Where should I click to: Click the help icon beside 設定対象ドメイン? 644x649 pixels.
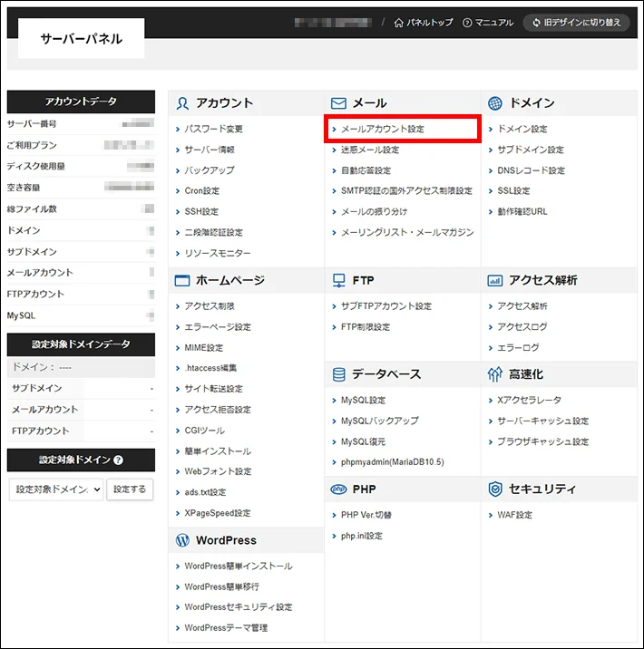[x=118, y=460]
